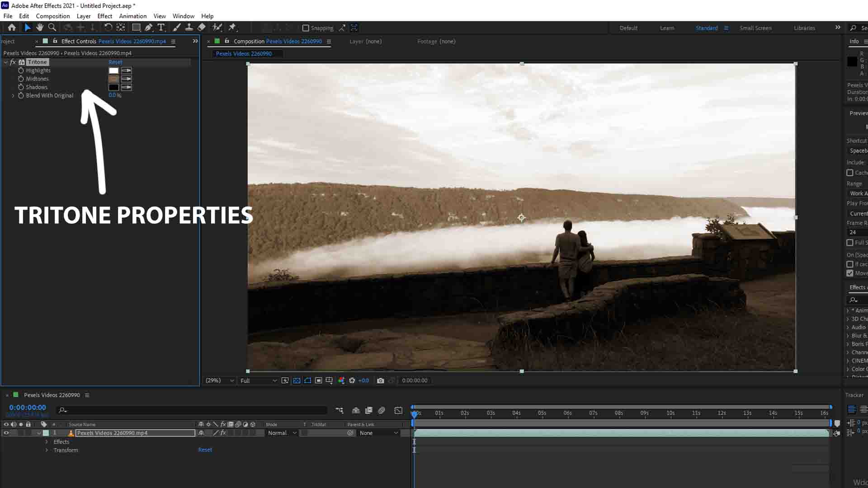The height and width of the screenshot is (488, 868).
Task: Hide layer Pexels Videos 2260990.mp4 eye
Action: [x=6, y=433]
